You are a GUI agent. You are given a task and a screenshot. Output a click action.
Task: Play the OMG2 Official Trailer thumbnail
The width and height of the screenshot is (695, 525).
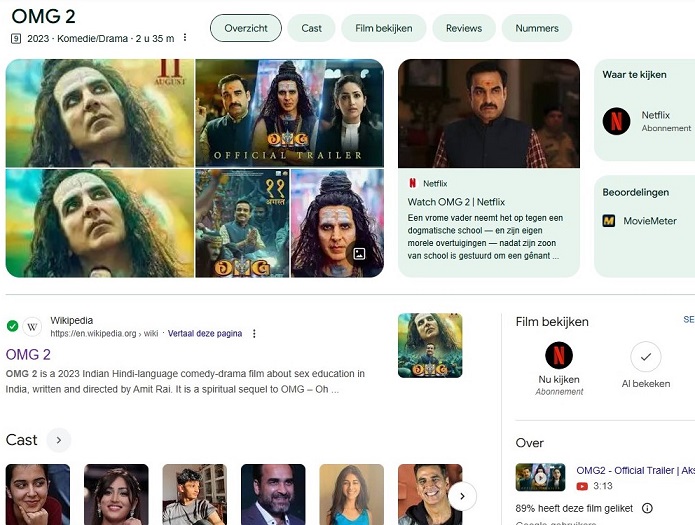(x=540, y=477)
